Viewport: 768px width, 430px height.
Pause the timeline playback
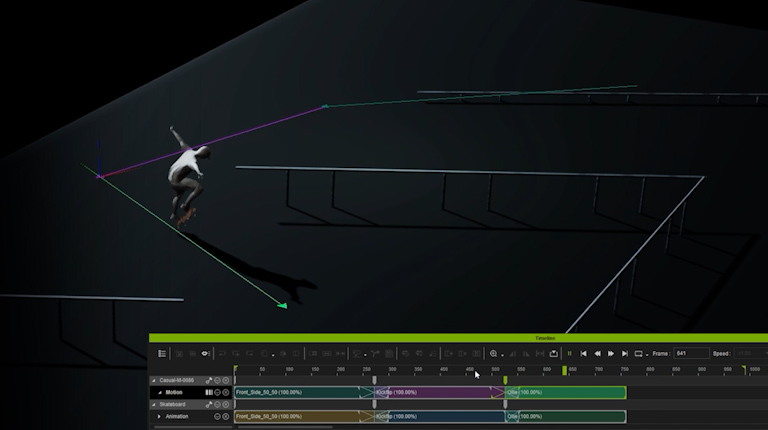pyautogui.click(x=570, y=353)
